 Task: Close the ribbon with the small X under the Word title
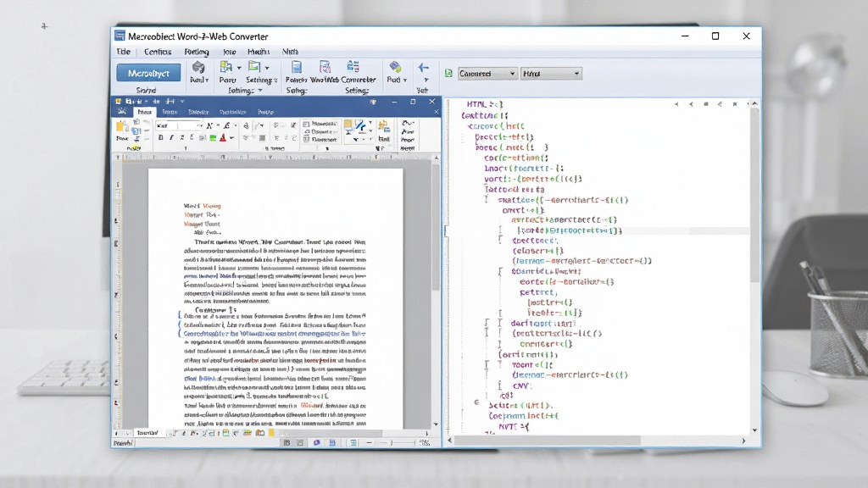[x=436, y=112]
